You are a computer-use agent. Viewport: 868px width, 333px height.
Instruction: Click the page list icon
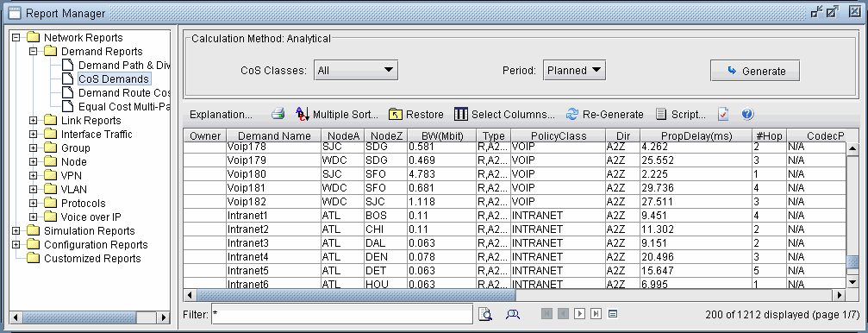(x=612, y=314)
